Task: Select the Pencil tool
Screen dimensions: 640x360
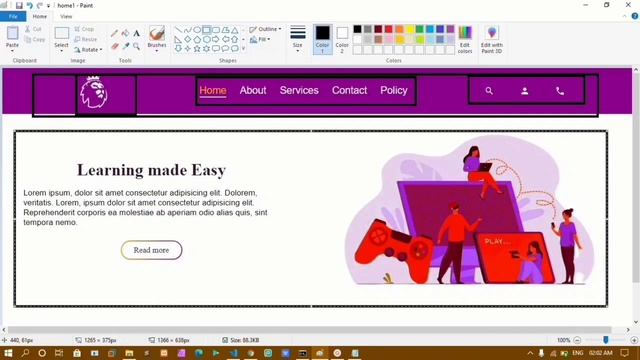Action: coord(115,33)
